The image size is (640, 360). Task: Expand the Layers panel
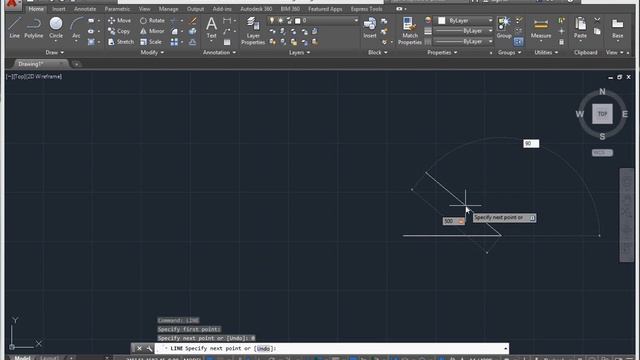(x=299, y=52)
